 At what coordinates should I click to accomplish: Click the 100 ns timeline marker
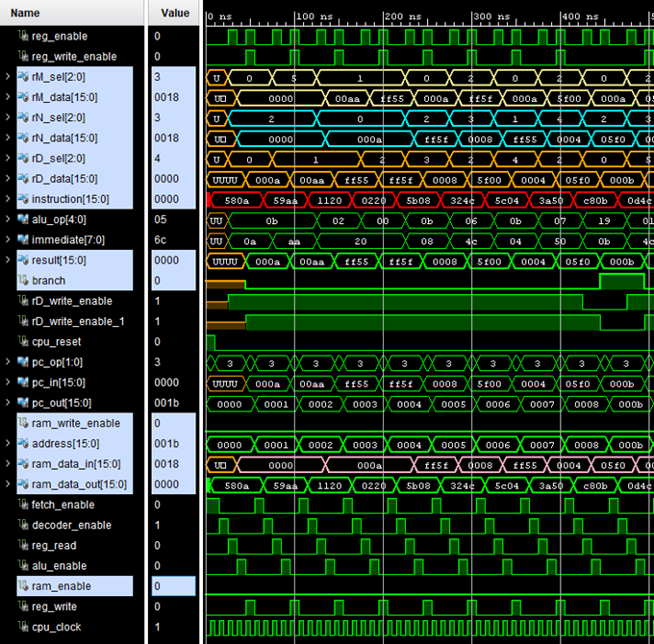314,16
